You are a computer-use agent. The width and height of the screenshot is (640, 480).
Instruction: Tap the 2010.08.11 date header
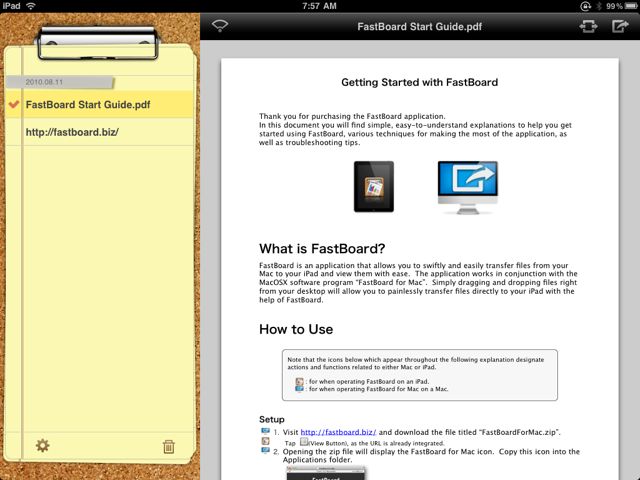(x=60, y=82)
